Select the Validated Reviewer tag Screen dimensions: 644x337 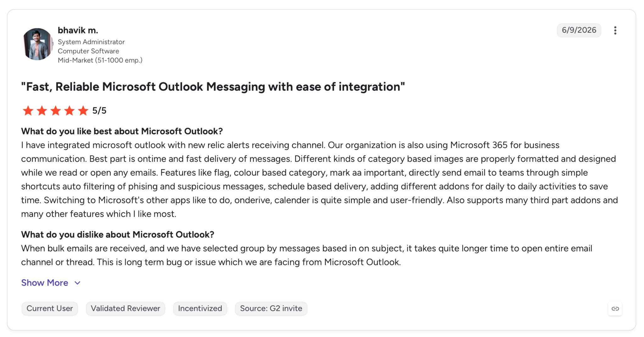point(125,309)
